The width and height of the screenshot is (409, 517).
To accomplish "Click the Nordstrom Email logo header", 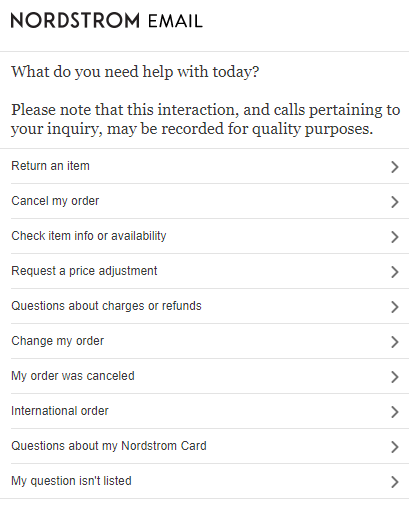I will point(107,20).
